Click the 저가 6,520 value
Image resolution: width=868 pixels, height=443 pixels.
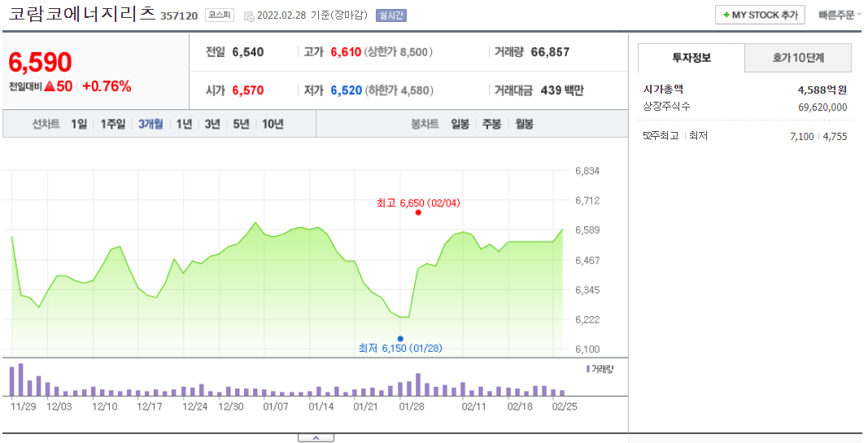tap(346, 90)
